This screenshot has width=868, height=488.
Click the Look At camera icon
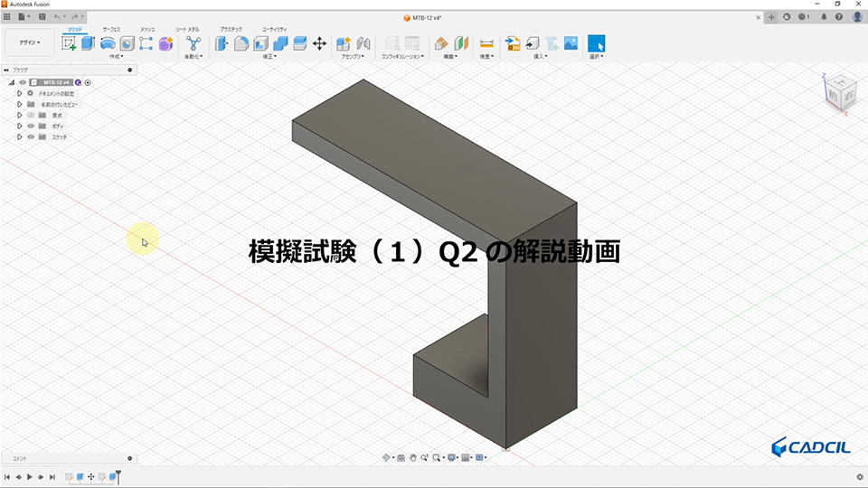[x=401, y=457]
